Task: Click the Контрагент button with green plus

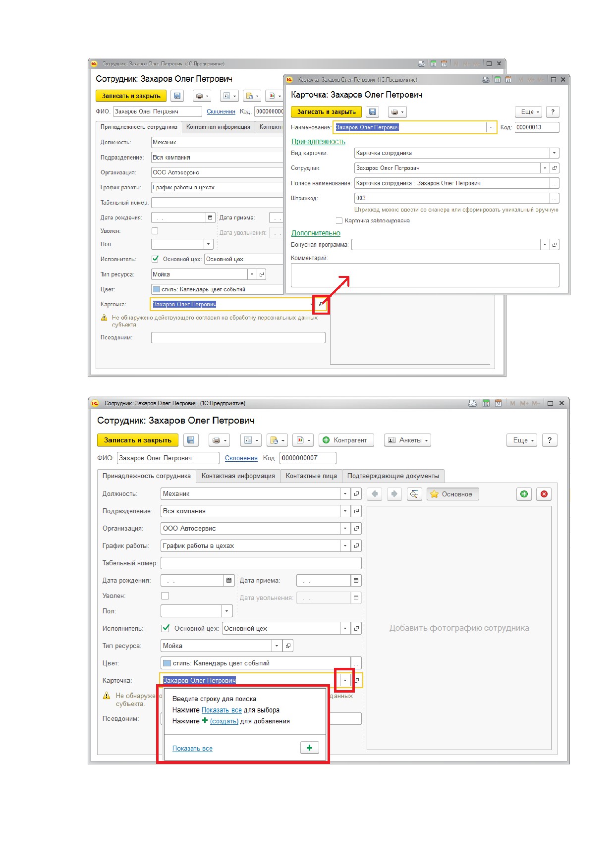Action: [346, 440]
